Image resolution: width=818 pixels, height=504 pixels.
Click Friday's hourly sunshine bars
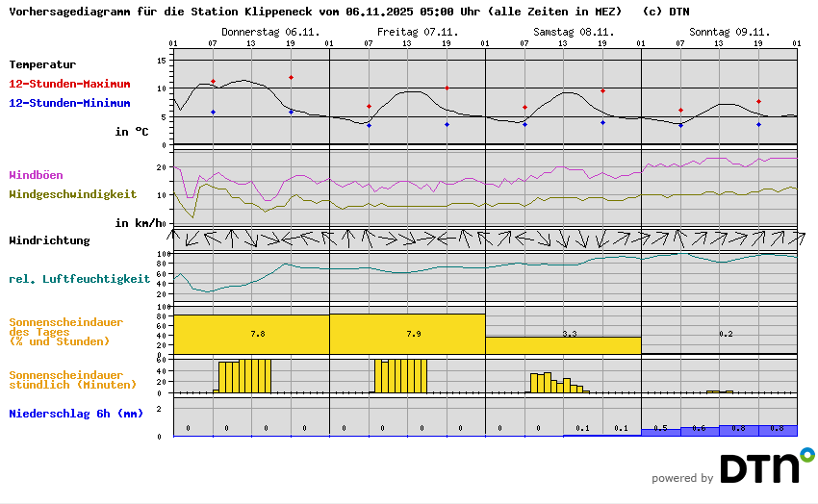(398, 376)
